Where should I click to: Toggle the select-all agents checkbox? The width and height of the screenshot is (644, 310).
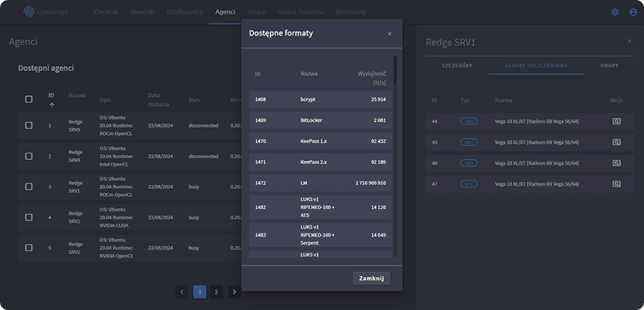click(29, 99)
